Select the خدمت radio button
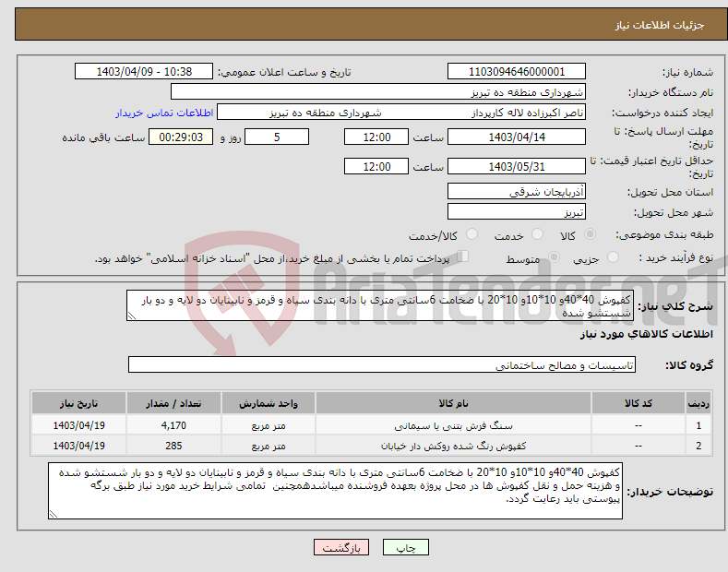The image size is (728, 572). (x=537, y=234)
